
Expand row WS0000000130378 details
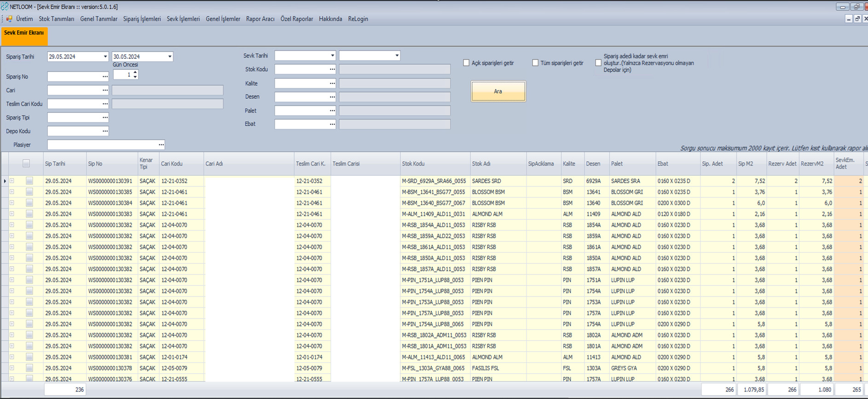(x=12, y=368)
